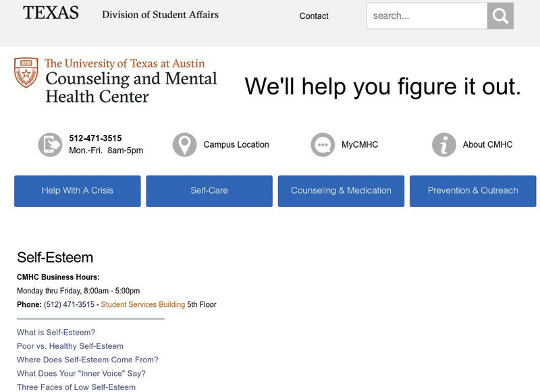The image size is (540, 392).
Task: Click the Mon.-Fri. 8am-5pm hours text
Action: 106,150
